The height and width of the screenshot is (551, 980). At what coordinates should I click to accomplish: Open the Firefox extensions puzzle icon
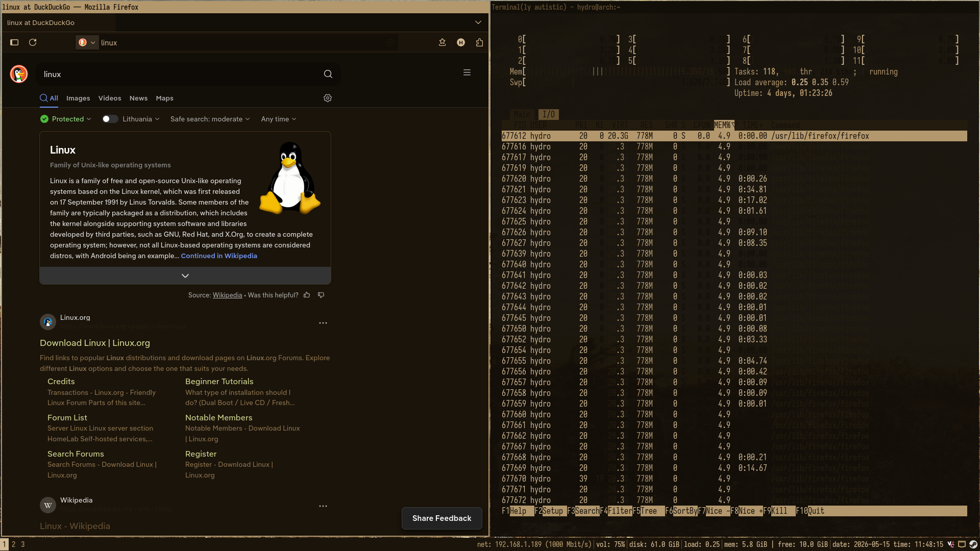[x=479, y=42]
